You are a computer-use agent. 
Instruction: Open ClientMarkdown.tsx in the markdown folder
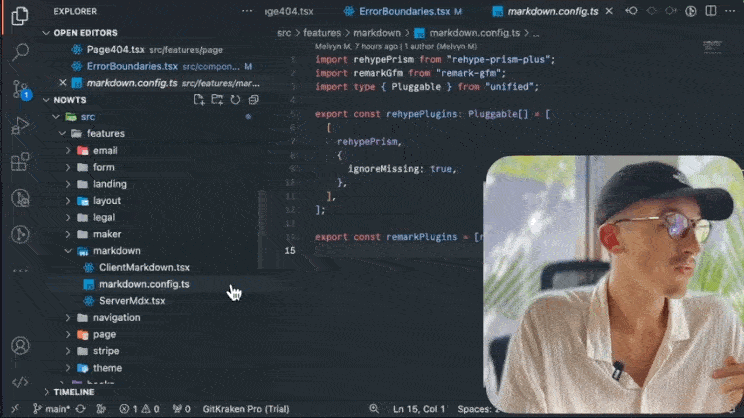pyautogui.click(x=143, y=268)
